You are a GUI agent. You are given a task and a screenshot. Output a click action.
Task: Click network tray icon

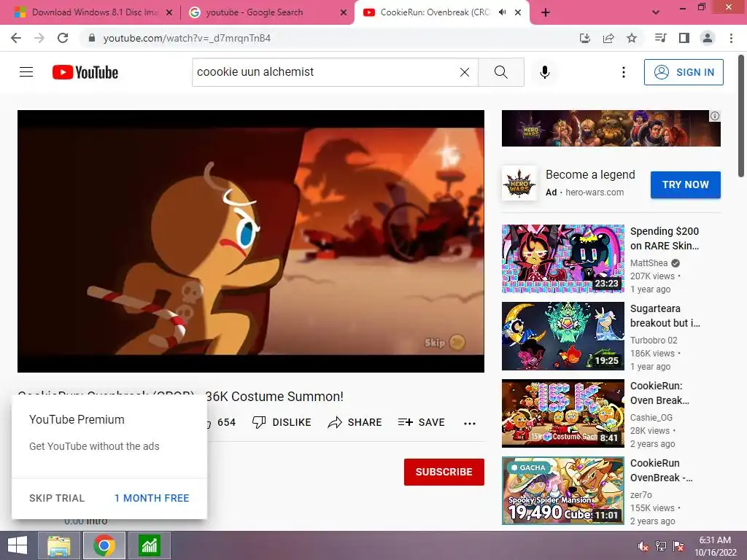[661, 546]
